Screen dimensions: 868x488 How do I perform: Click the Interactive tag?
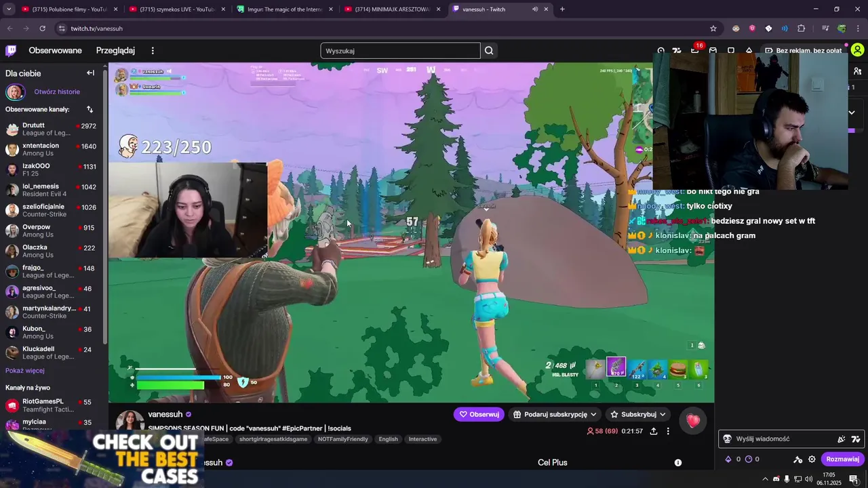(x=422, y=439)
